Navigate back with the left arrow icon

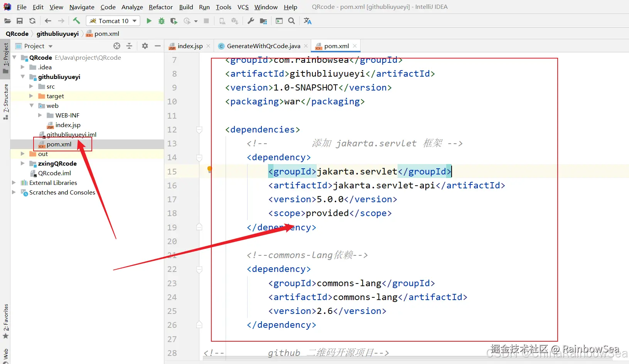point(48,21)
